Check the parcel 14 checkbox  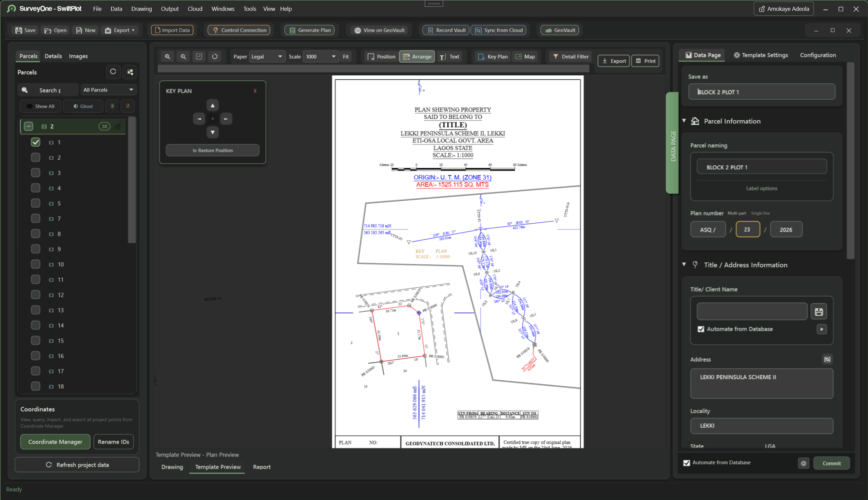(x=35, y=325)
